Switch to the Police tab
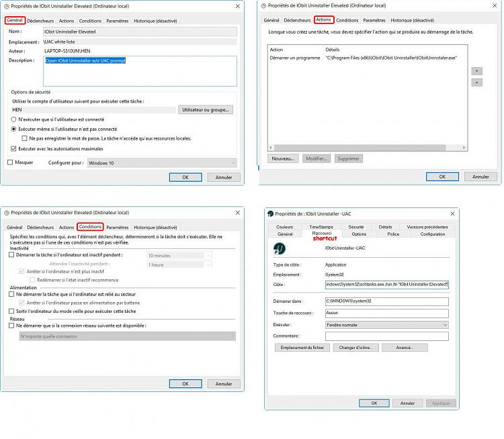 pyautogui.click(x=393, y=234)
